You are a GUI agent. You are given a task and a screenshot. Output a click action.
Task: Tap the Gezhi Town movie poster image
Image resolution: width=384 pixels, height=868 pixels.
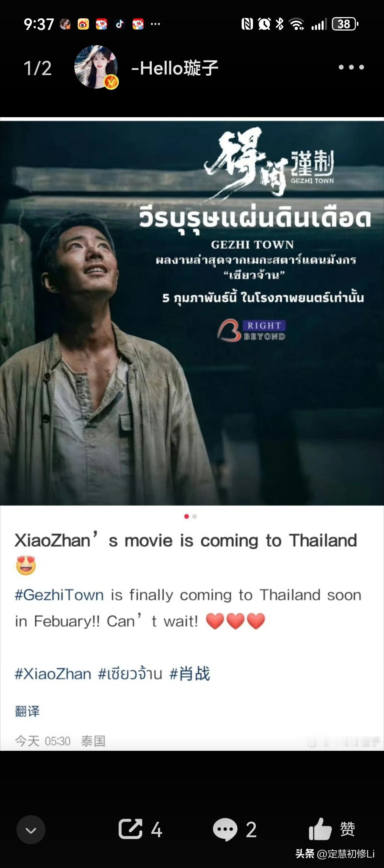pyautogui.click(x=192, y=313)
